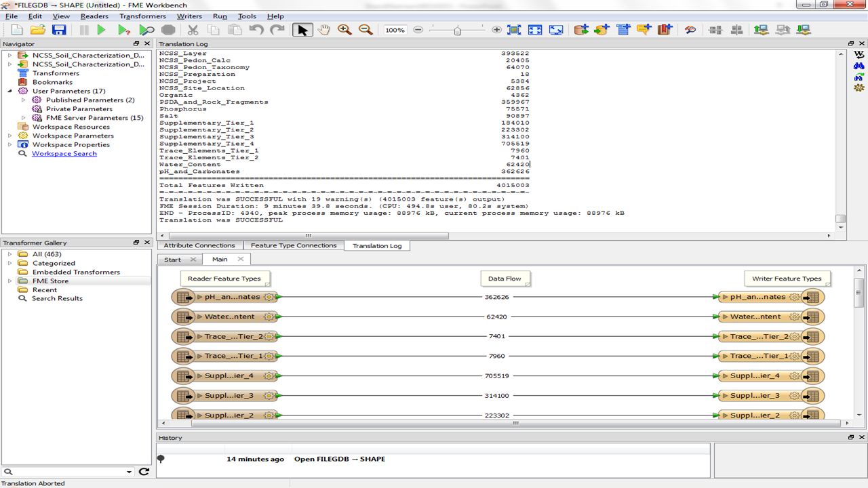Screen dimensions: 868x488
Task: Select the Zoom Out magnifier tool
Action: [x=366, y=30]
